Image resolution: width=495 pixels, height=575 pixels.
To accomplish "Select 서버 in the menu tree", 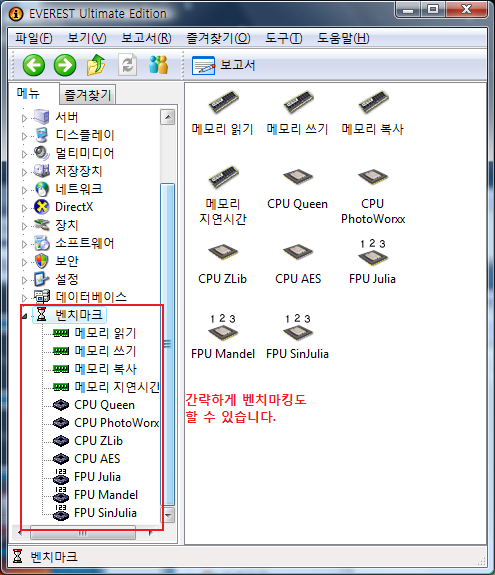I will [66, 117].
